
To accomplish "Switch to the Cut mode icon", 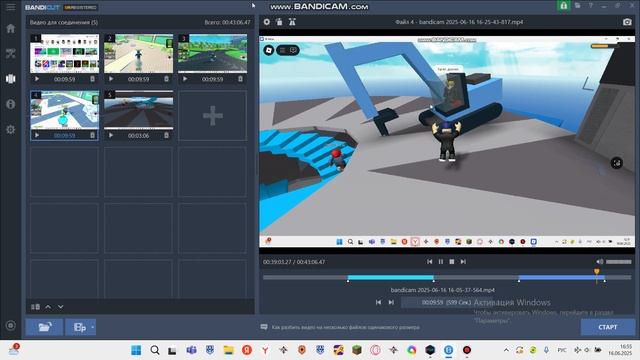I will click(11, 53).
